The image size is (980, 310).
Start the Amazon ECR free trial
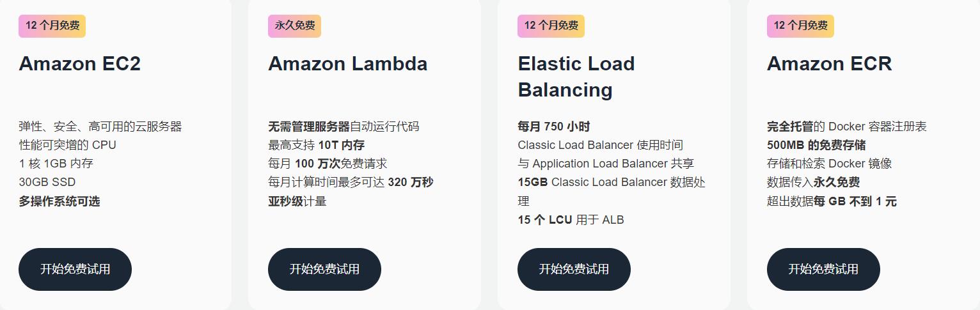click(x=823, y=269)
